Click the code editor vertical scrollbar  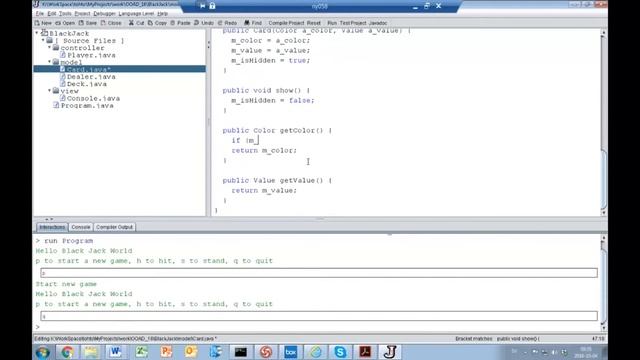604,122
